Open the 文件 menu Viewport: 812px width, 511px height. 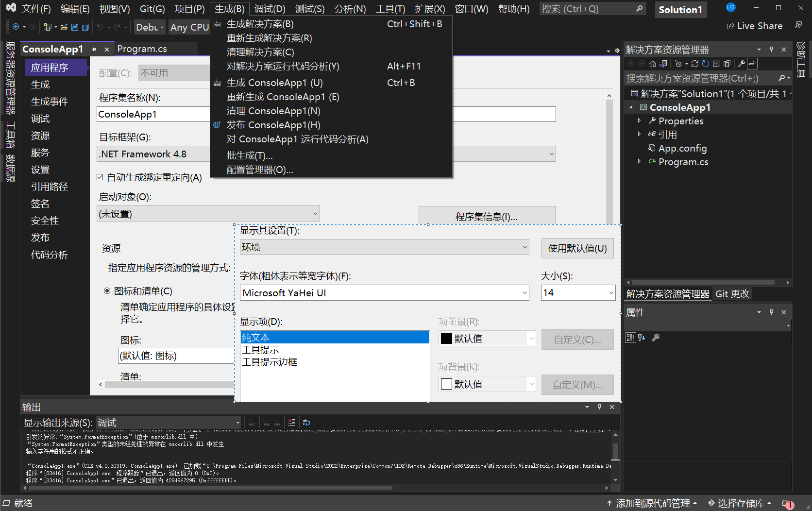[36, 9]
